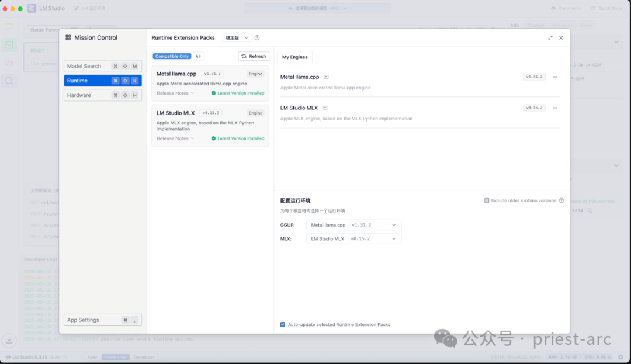Click the LM Studio logo icon
The width and height of the screenshot is (631, 364).
click(32, 8)
